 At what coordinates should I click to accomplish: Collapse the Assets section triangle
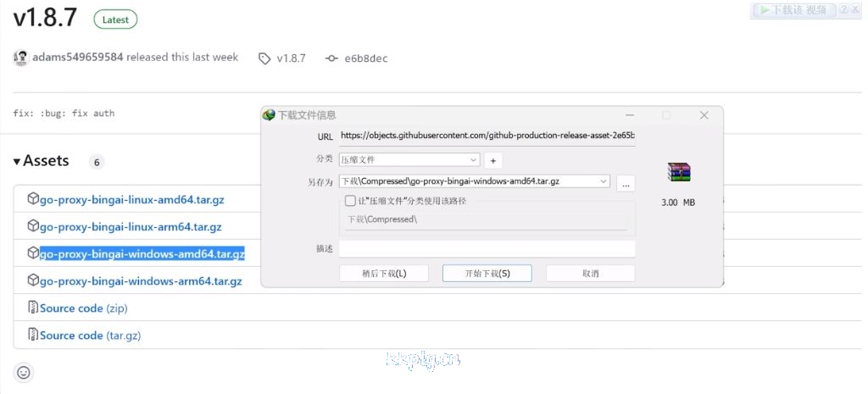pyautogui.click(x=17, y=162)
